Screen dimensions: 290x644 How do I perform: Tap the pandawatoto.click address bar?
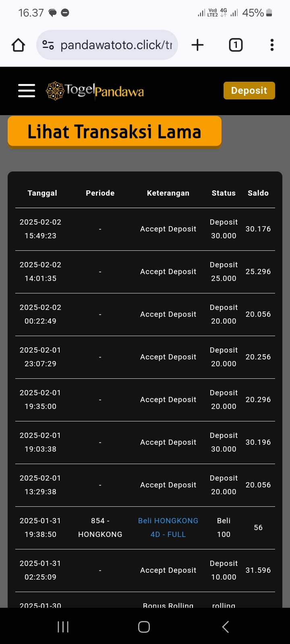[x=116, y=45]
